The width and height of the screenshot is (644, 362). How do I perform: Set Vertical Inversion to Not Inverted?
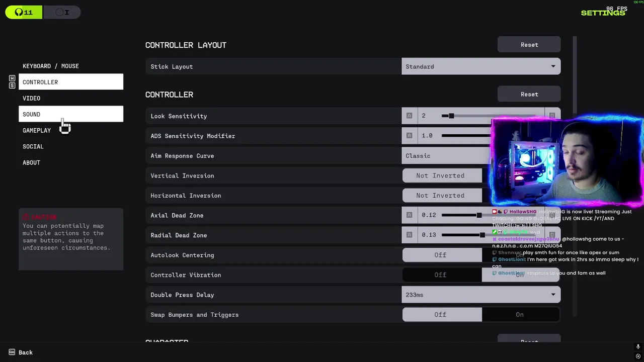click(x=442, y=175)
